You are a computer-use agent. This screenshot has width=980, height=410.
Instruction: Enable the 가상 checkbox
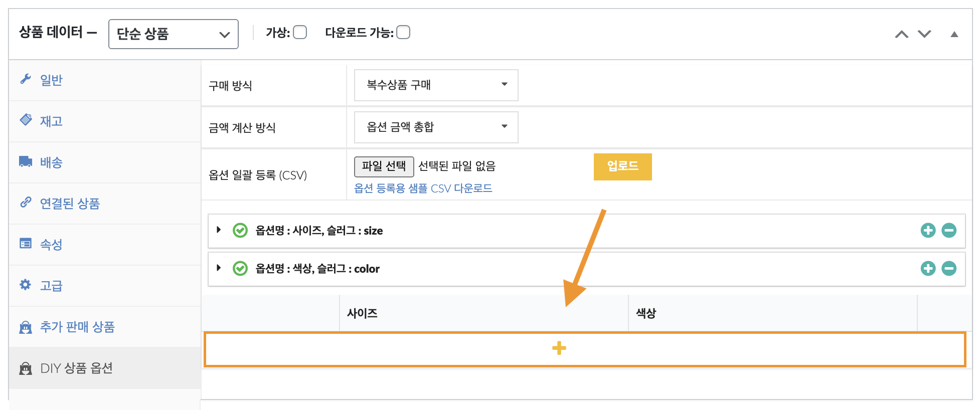[300, 33]
